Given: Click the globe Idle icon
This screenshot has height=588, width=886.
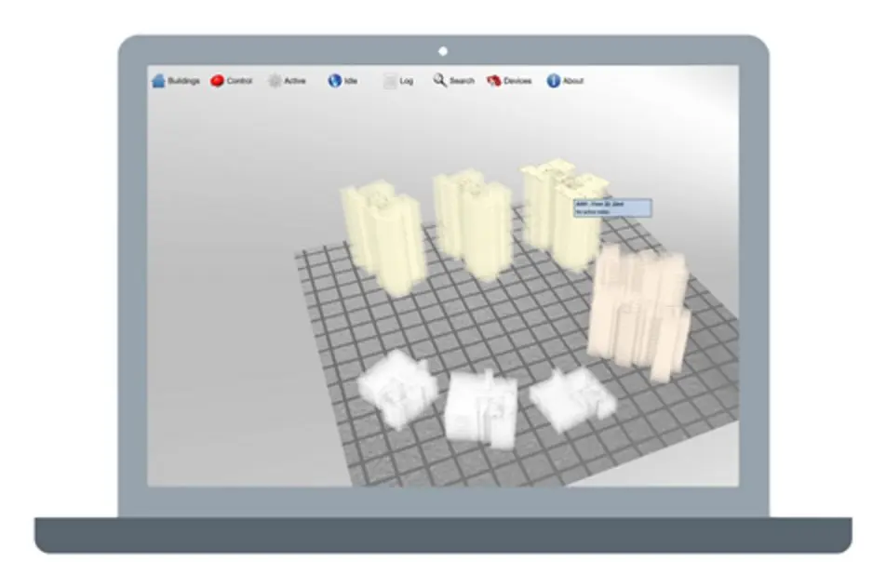Looking at the screenshot, I should tap(334, 81).
